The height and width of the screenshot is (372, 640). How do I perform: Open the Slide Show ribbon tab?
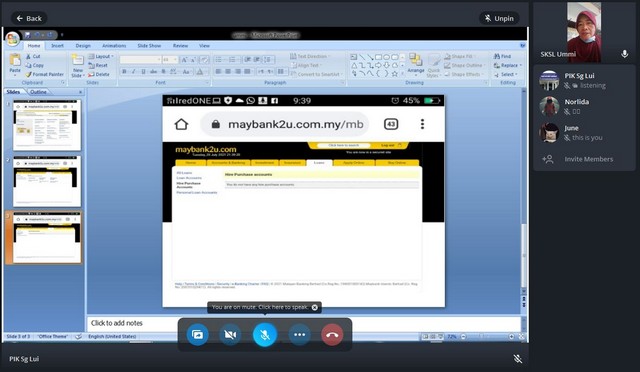(149, 46)
